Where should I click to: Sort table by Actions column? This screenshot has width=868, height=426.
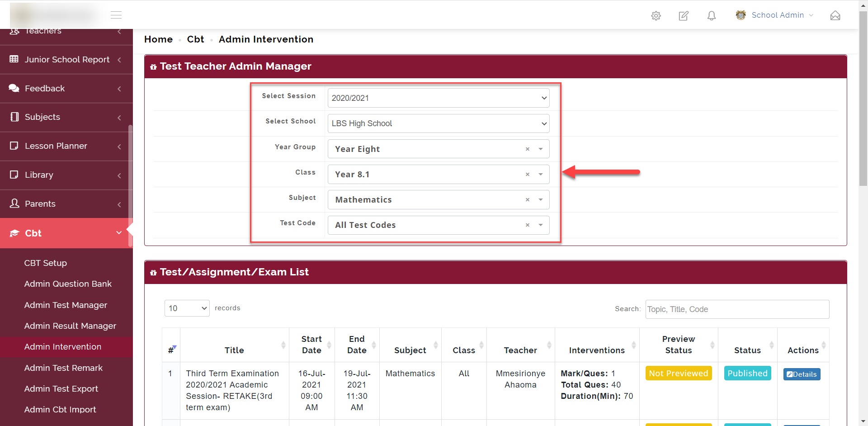pyautogui.click(x=803, y=345)
